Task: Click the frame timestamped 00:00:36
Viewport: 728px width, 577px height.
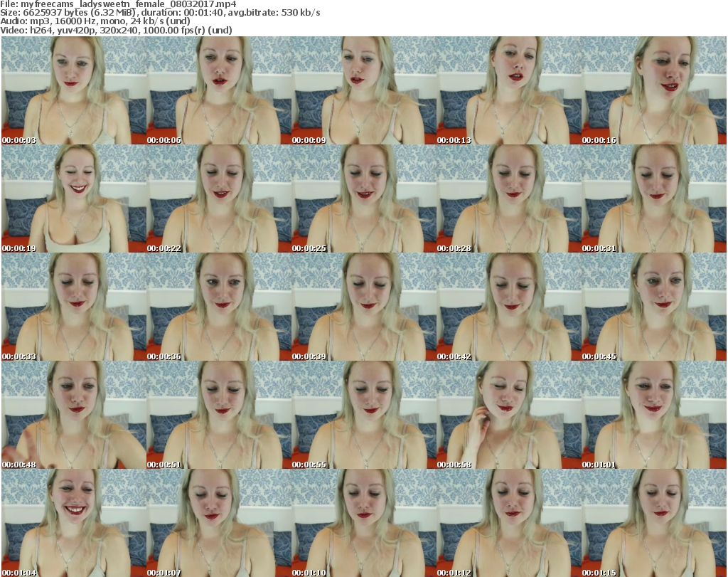Action: pos(219,307)
